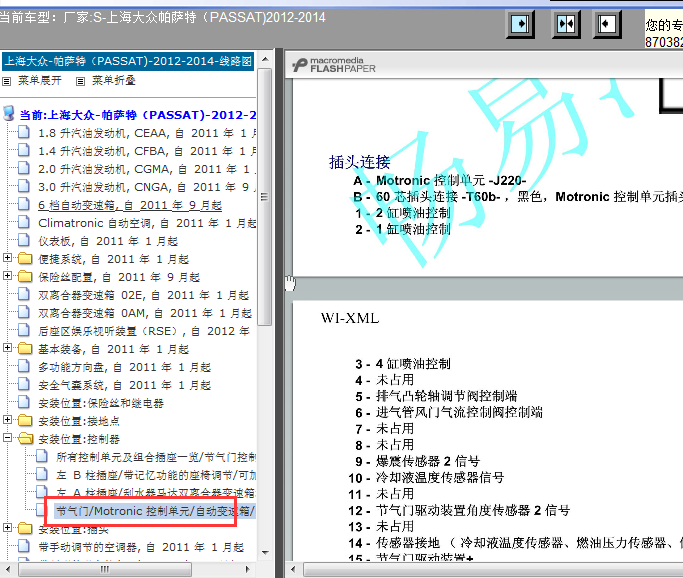Image resolution: width=683 pixels, height=578 pixels.
Task: Click the center split panel layout button
Action: (x=566, y=24)
